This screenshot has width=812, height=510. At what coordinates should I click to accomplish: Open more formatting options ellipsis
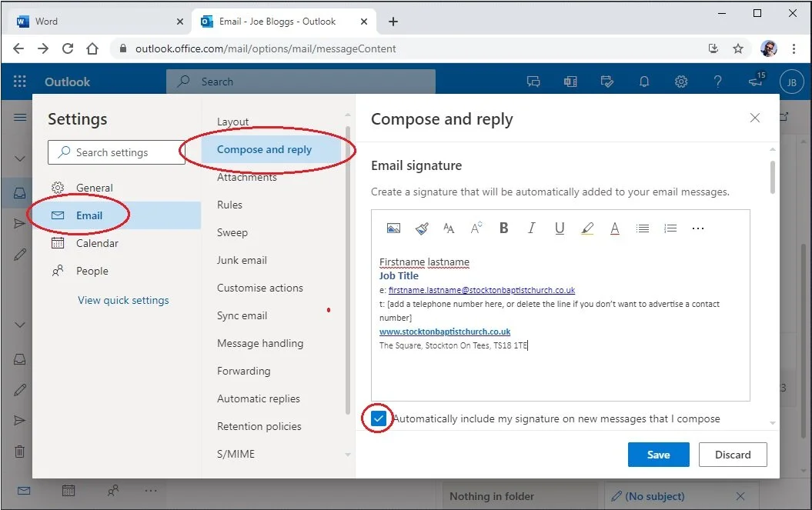tap(698, 228)
